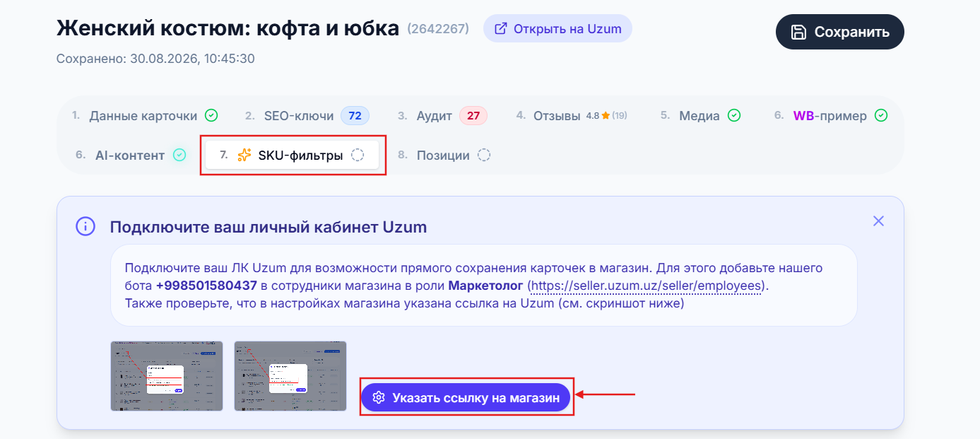Click the dashed circle status on SKU-фильтры

(x=358, y=156)
